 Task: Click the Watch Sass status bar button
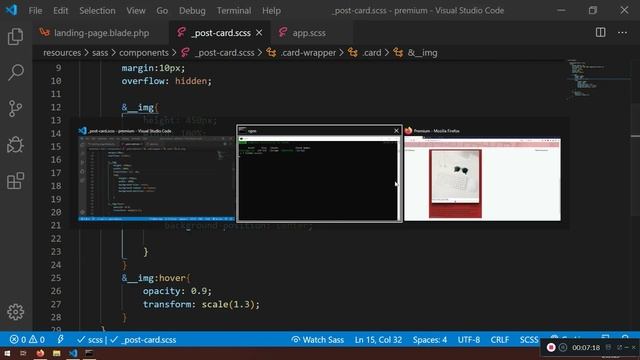pos(317,340)
